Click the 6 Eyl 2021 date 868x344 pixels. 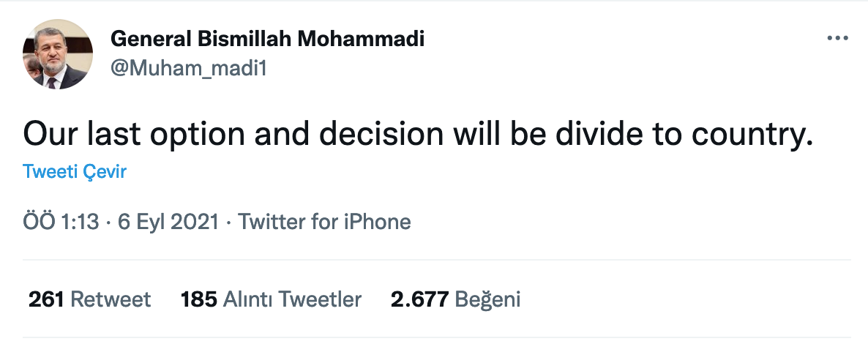pos(168,222)
